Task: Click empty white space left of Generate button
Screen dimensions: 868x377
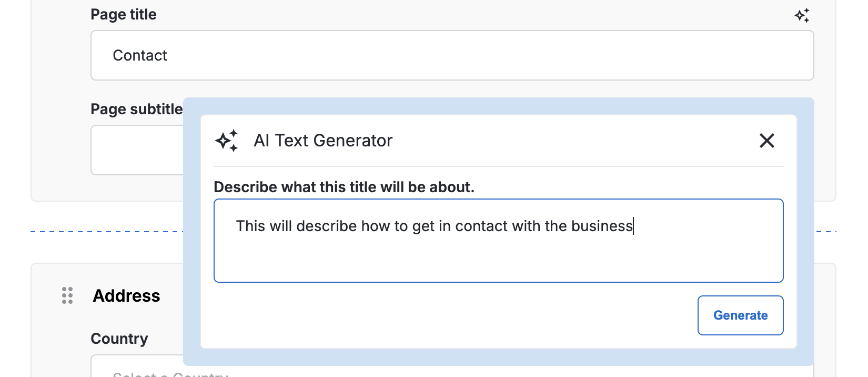Action: 447,315
